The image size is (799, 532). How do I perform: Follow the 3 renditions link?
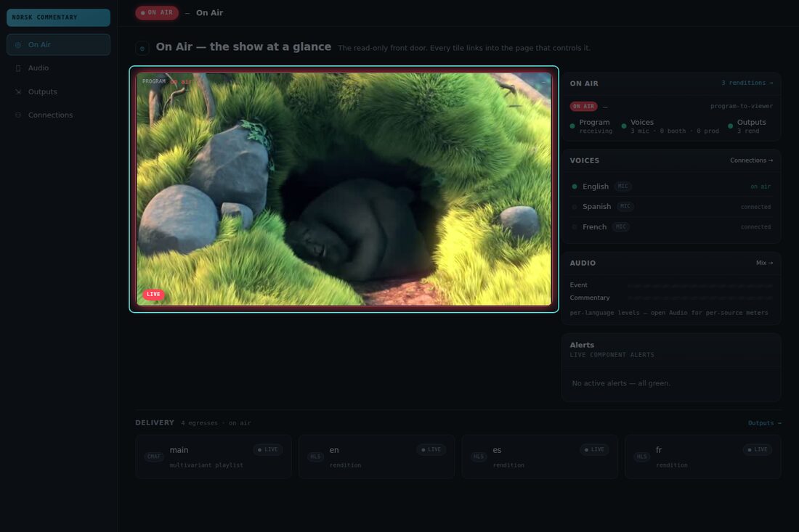tap(747, 83)
